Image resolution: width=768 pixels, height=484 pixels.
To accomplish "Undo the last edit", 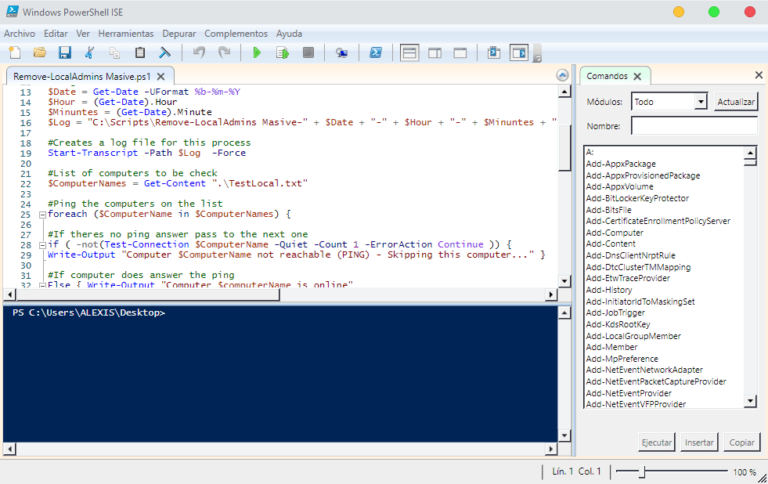I will (199, 52).
